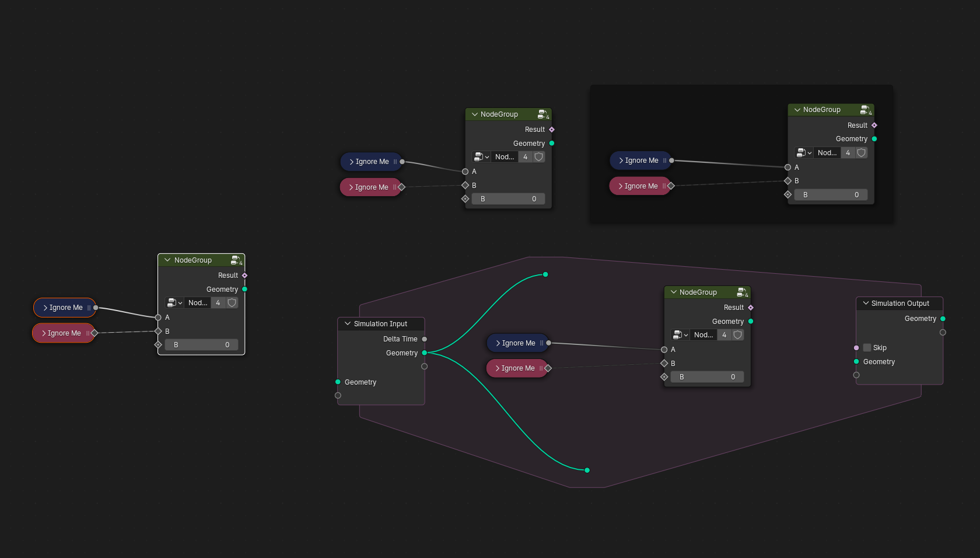The image size is (980, 558).
Task: Expand the orange-outlined blue Ignore Me node
Action: [45, 308]
